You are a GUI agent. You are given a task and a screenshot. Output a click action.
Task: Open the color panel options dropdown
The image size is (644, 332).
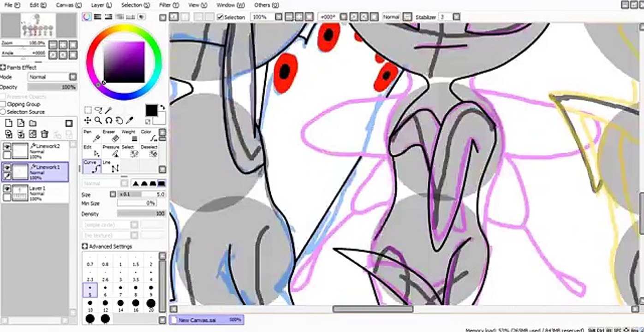(x=162, y=18)
